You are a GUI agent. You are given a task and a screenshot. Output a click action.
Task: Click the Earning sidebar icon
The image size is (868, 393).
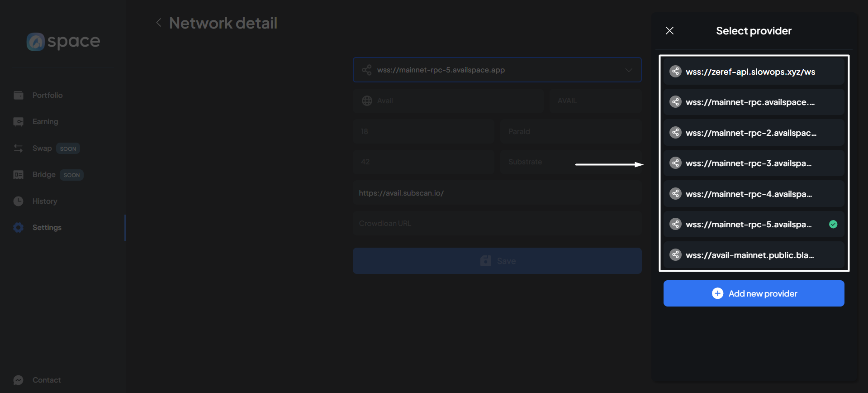tap(19, 122)
